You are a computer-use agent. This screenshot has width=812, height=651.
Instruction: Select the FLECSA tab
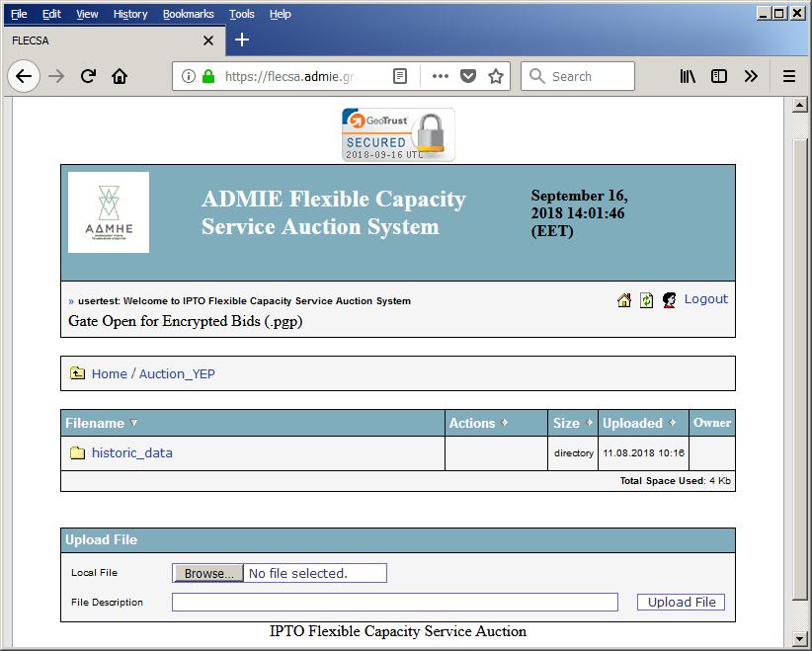point(113,41)
